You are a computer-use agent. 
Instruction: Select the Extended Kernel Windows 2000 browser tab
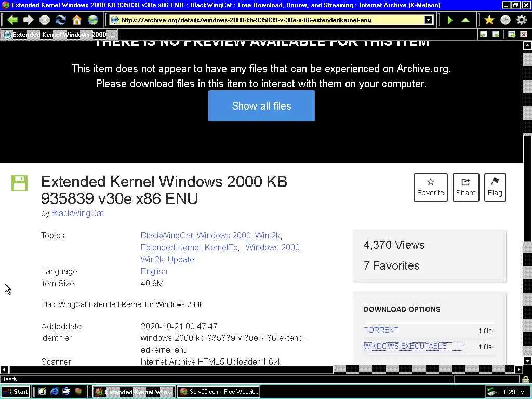pyautogui.click(x=59, y=35)
